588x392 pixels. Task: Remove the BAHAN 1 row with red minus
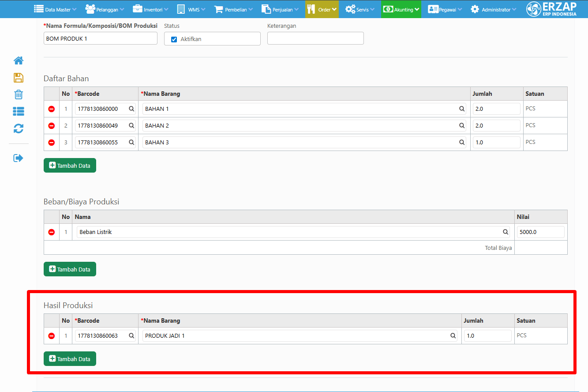point(52,109)
